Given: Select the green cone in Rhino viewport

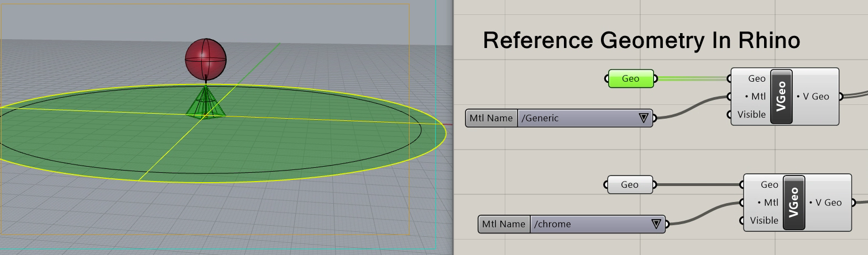Looking at the screenshot, I should pyautogui.click(x=206, y=102).
